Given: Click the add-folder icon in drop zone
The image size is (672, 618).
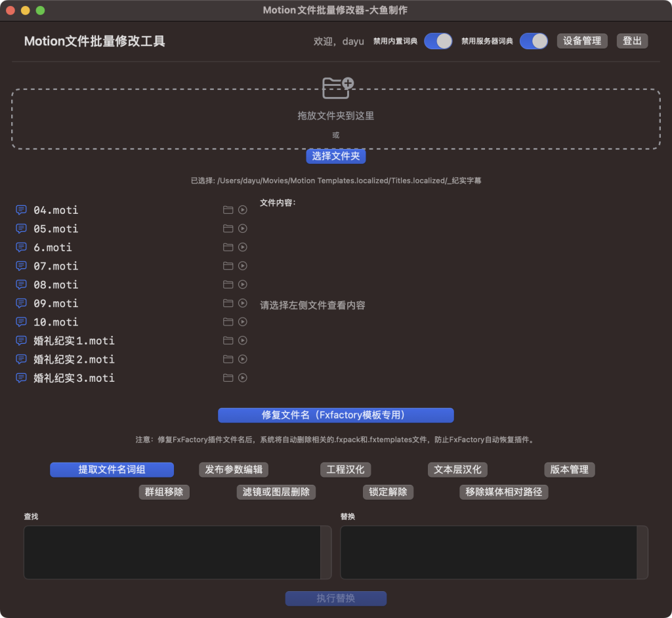Looking at the screenshot, I should (x=337, y=86).
